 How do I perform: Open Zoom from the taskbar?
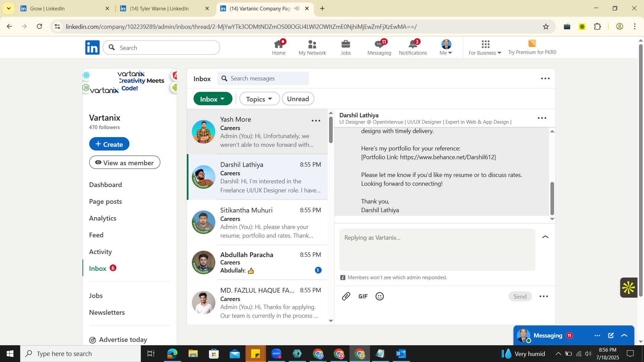(276, 354)
